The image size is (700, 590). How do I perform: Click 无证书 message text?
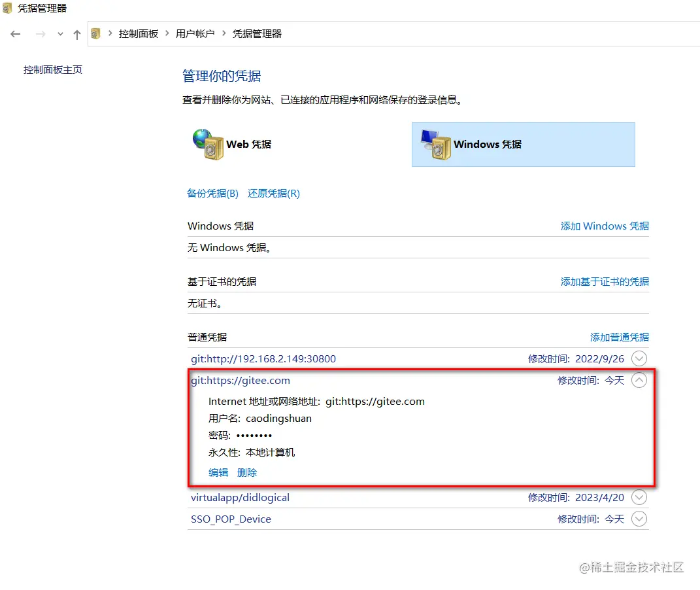[x=205, y=304]
